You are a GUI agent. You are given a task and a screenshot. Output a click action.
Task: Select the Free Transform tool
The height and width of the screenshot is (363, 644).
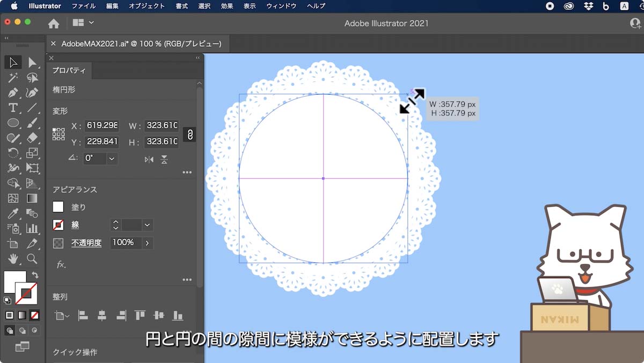(x=32, y=168)
